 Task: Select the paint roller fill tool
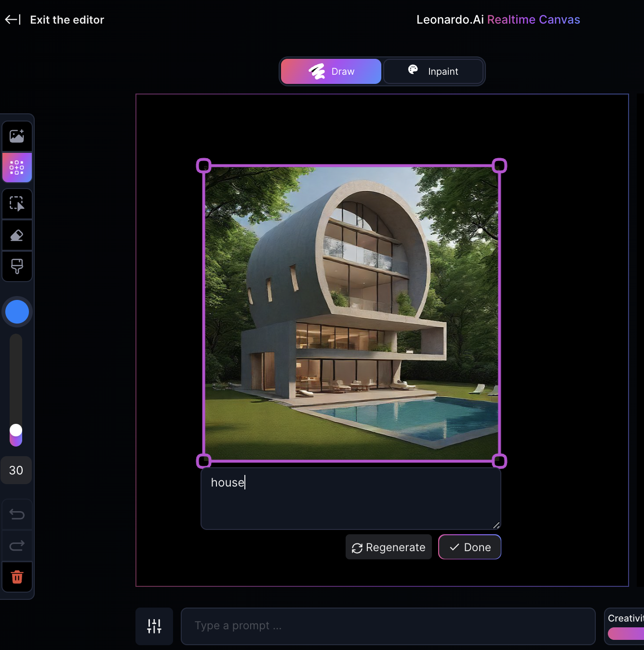(x=17, y=266)
